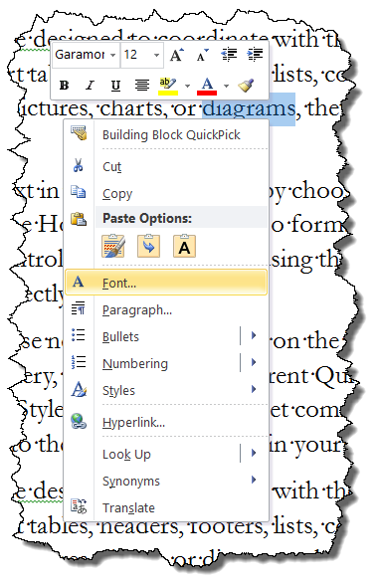Screen dimensions: 380x588
Task: Click the Building Block QuickPick icon
Action: [x=79, y=132]
